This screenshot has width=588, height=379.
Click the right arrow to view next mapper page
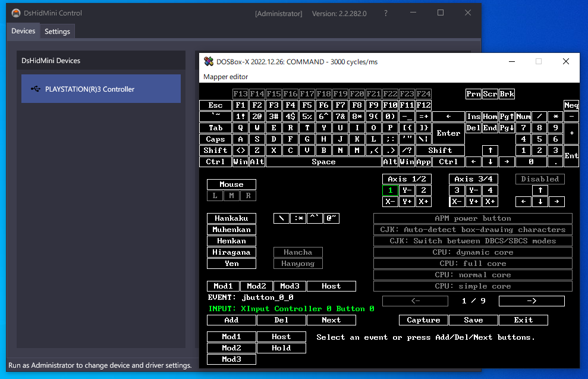pos(531,300)
